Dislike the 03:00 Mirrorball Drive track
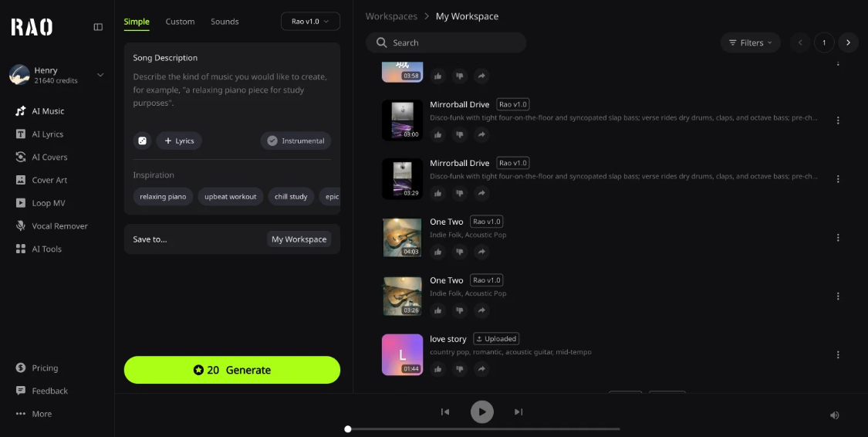The height and width of the screenshot is (437, 868). (x=460, y=134)
